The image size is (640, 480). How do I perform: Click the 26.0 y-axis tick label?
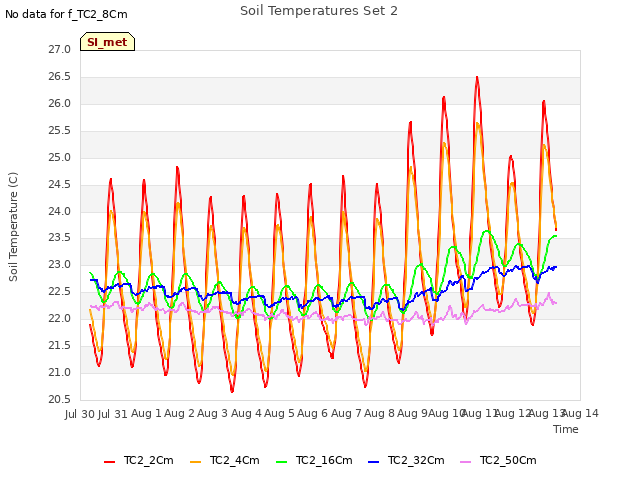pyautogui.click(x=60, y=104)
